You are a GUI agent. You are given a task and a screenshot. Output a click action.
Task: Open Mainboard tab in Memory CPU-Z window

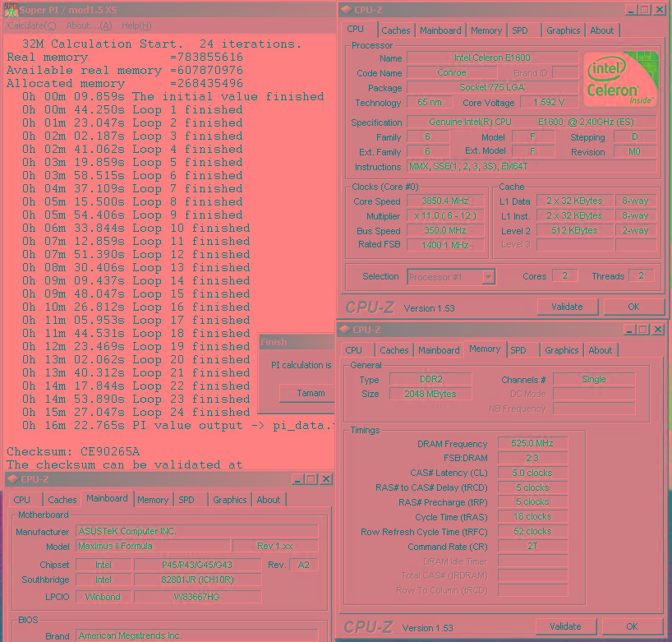coord(439,350)
